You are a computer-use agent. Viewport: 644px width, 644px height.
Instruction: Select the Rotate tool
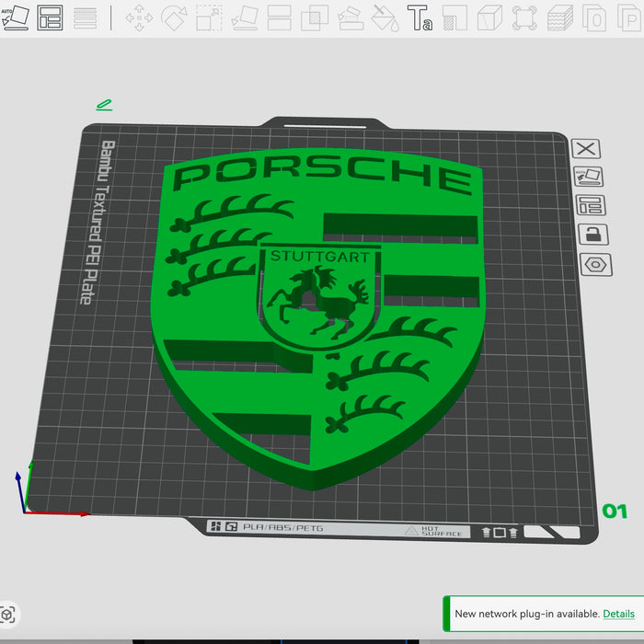[174, 17]
